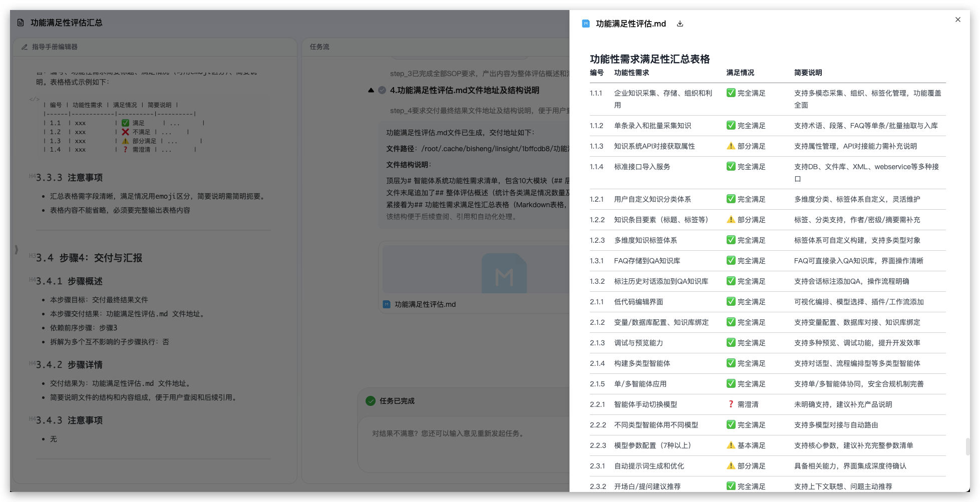
Task: Open 功能满足性评估.md link under the thumbnail
Action: tap(425, 304)
